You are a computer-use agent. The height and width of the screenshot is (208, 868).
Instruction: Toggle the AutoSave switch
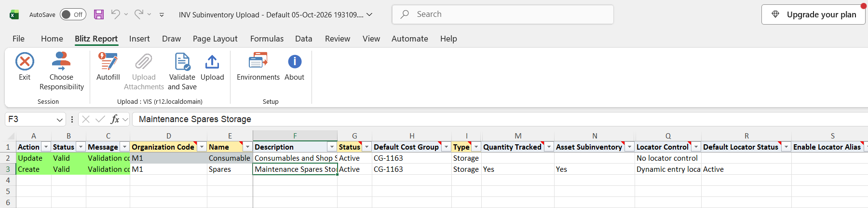pyautogui.click(x=73, y=14)
